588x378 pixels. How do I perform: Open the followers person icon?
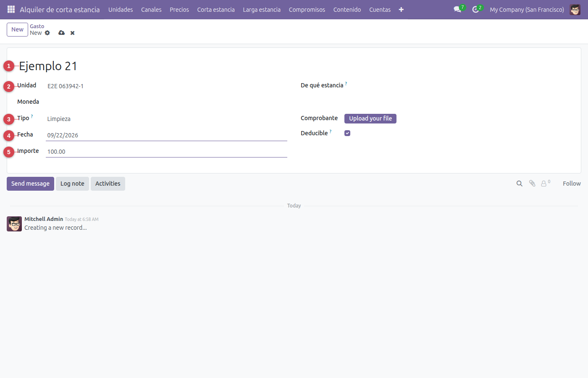click(x=545, y=184)
